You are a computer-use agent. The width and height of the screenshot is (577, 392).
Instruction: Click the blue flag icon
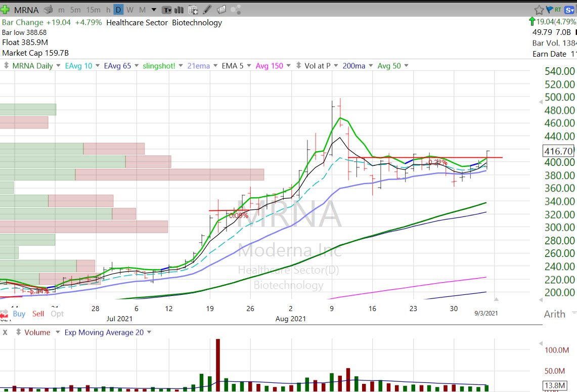pos(550,10)
